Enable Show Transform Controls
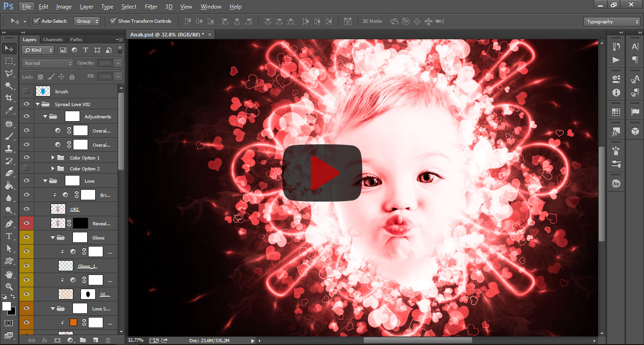Screen dimensions: 644x345 click(113, 21)
